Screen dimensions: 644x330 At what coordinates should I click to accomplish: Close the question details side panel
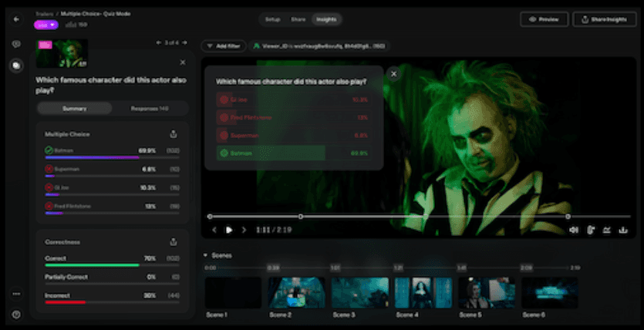183,62
